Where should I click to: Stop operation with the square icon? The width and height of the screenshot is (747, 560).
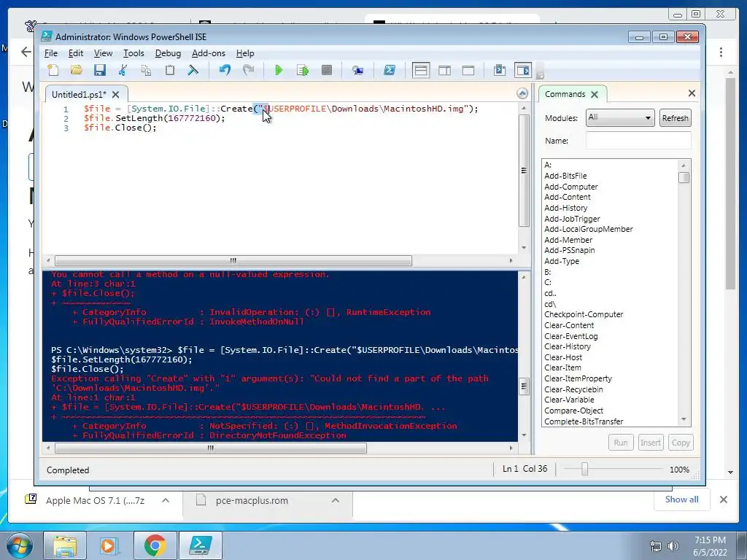[326, 71]
